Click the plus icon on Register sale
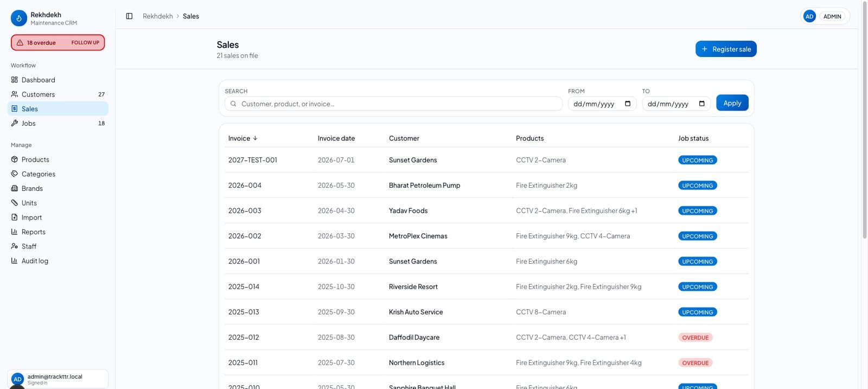868x389 pixels. (705, 49)
